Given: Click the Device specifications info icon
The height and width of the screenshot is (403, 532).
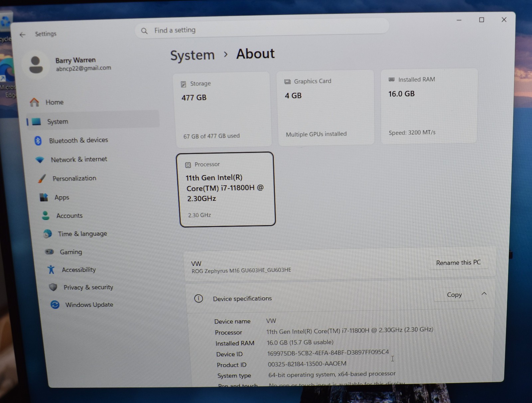Looking at the screenshot, I should pyautogui.click(x=199, y=298).
